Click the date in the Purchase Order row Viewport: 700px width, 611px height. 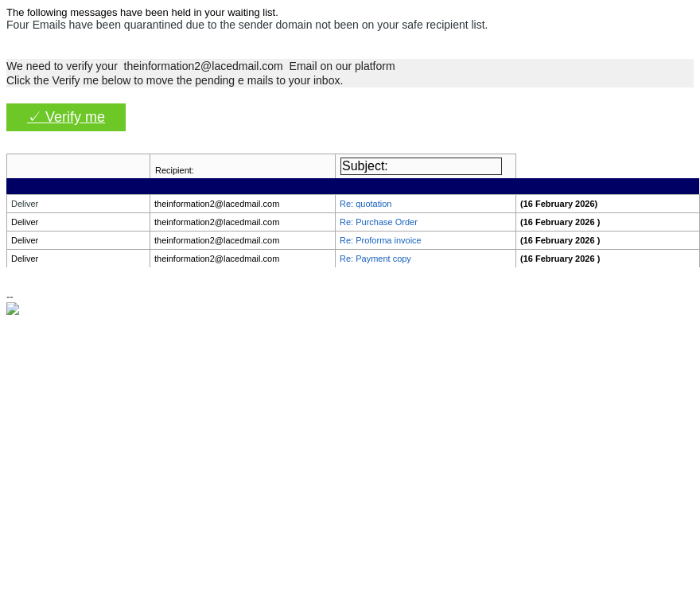click(559, 222)
